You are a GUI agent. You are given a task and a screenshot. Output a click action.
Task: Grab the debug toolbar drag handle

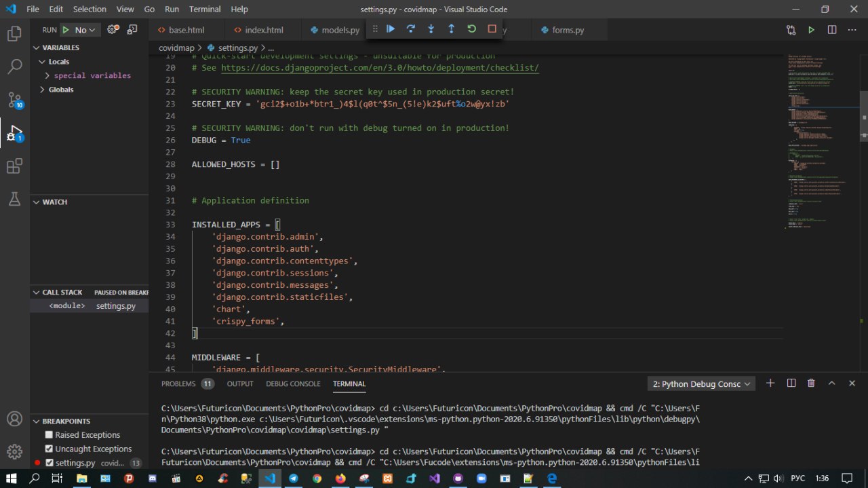coord(375,29)
